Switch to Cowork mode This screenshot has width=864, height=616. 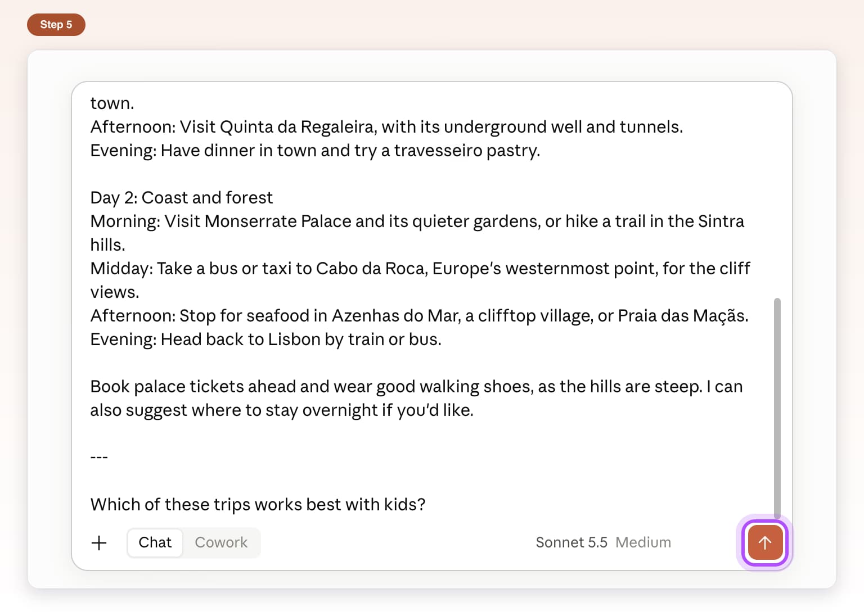221,542
